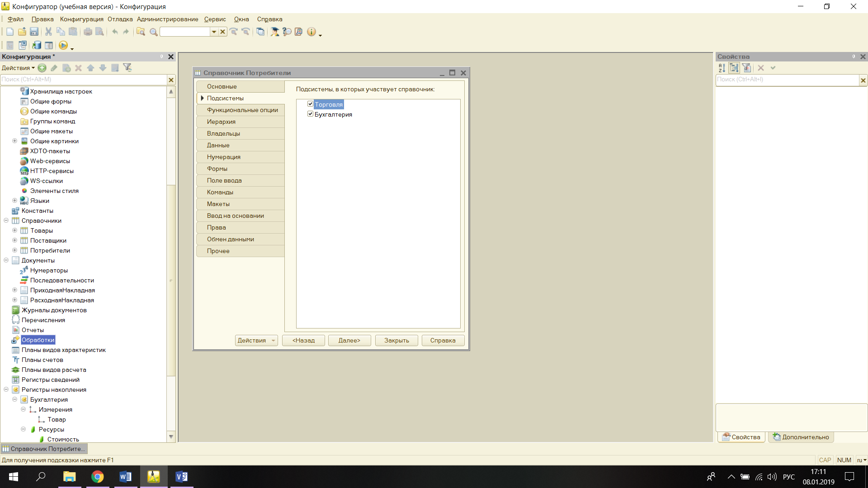Open the search field dropdown arrow
868x488 pixels.
click(x=214, y=32)
